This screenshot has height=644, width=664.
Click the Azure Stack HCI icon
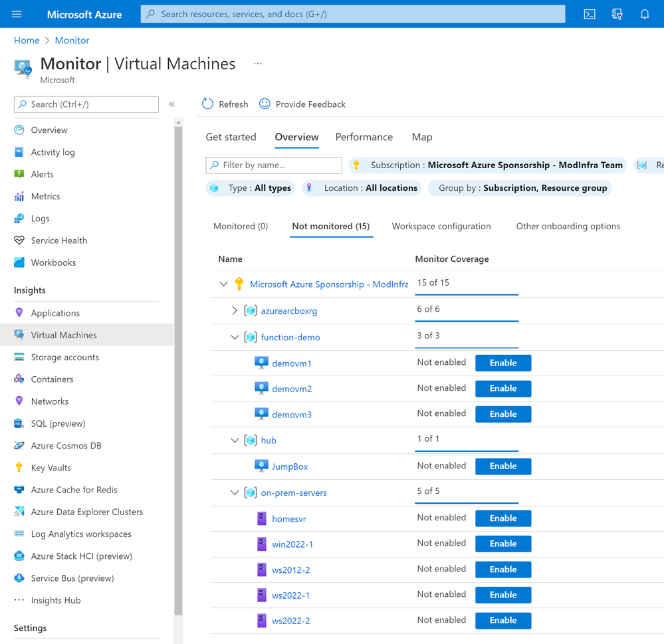(x=19, y=556)
